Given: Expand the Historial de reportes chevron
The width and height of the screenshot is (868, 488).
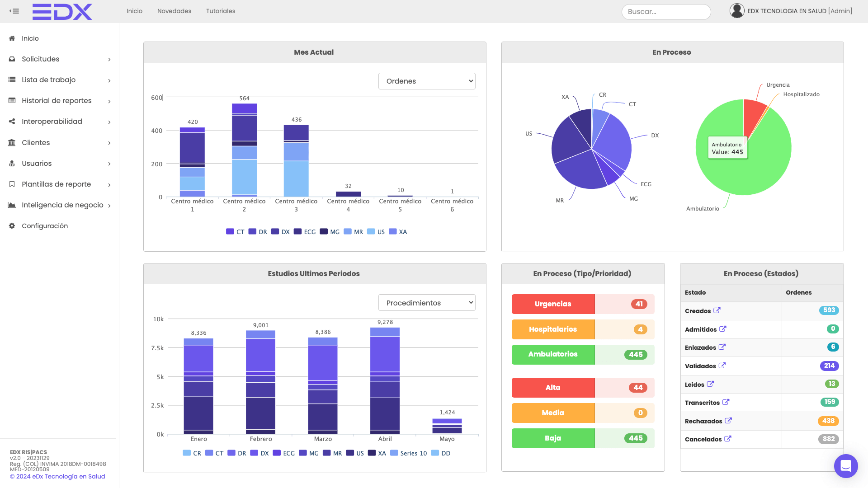Looking at the screenshot, I should click(109, 101).
